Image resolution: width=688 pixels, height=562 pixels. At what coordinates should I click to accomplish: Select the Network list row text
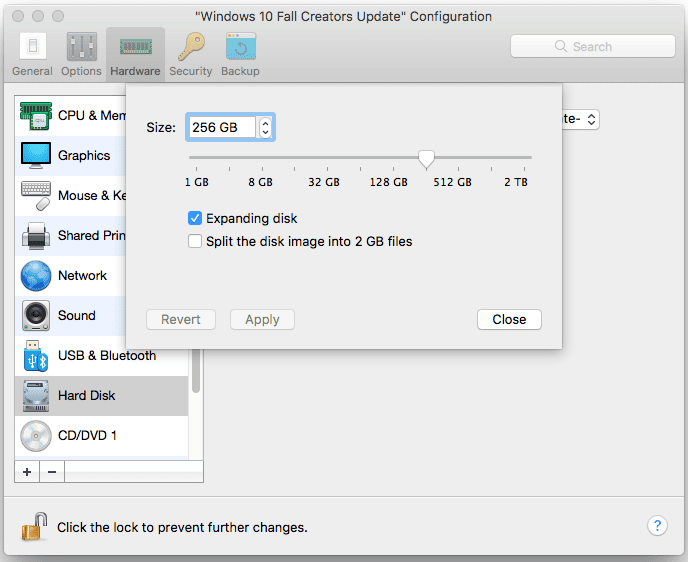coord(82,276)
